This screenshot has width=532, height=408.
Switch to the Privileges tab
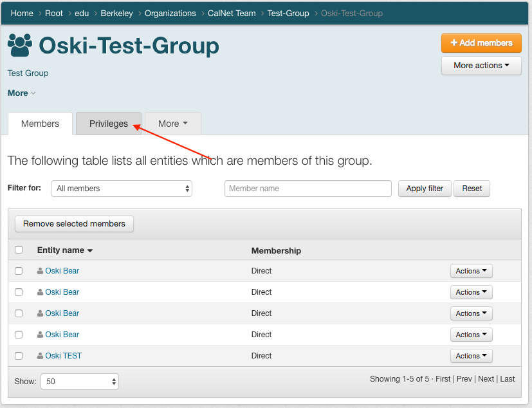109,124
